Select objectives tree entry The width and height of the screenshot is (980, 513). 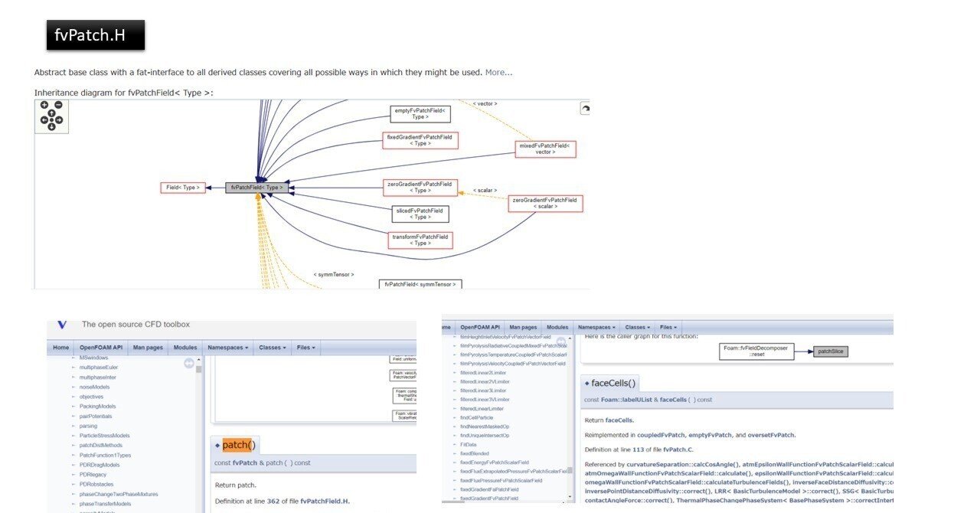coord(91,397)
